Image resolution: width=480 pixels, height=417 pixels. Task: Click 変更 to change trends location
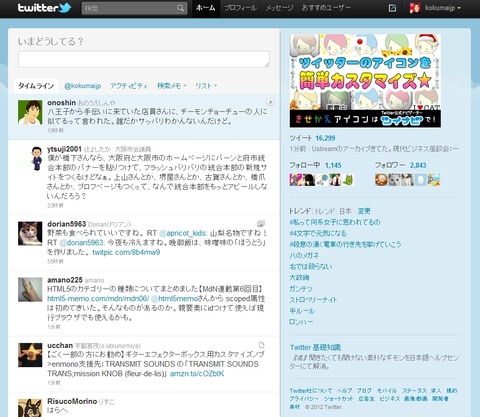(364, 211)
